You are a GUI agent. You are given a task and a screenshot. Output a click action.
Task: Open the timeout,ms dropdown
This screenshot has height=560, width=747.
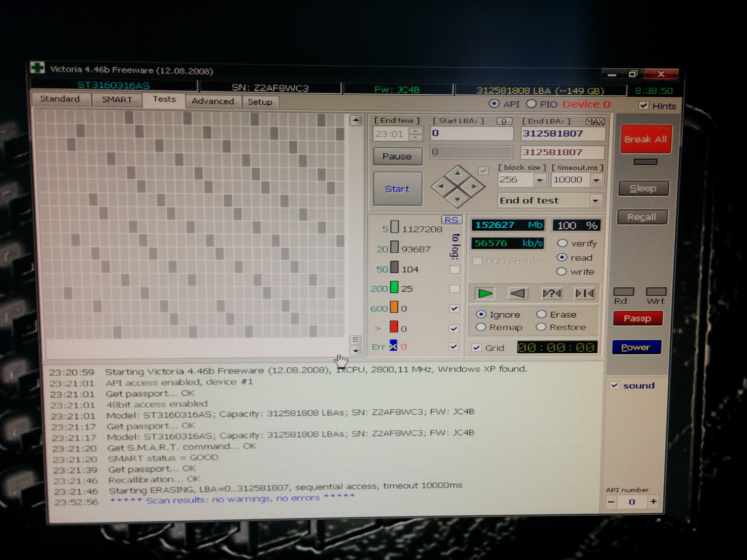[x=596, y=180]
